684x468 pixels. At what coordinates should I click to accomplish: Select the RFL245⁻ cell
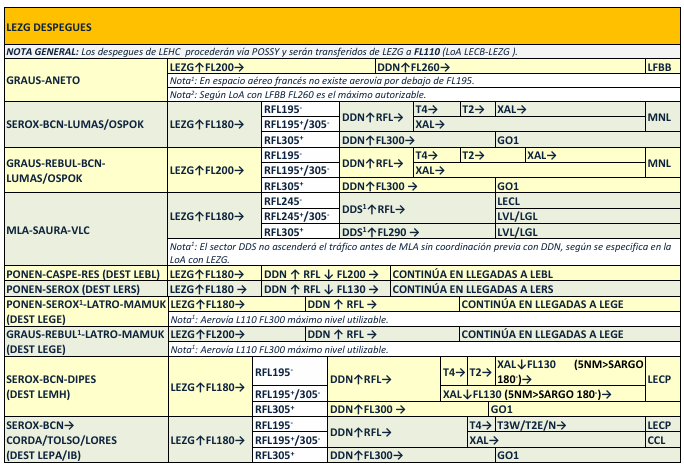[x=282, y=201]
